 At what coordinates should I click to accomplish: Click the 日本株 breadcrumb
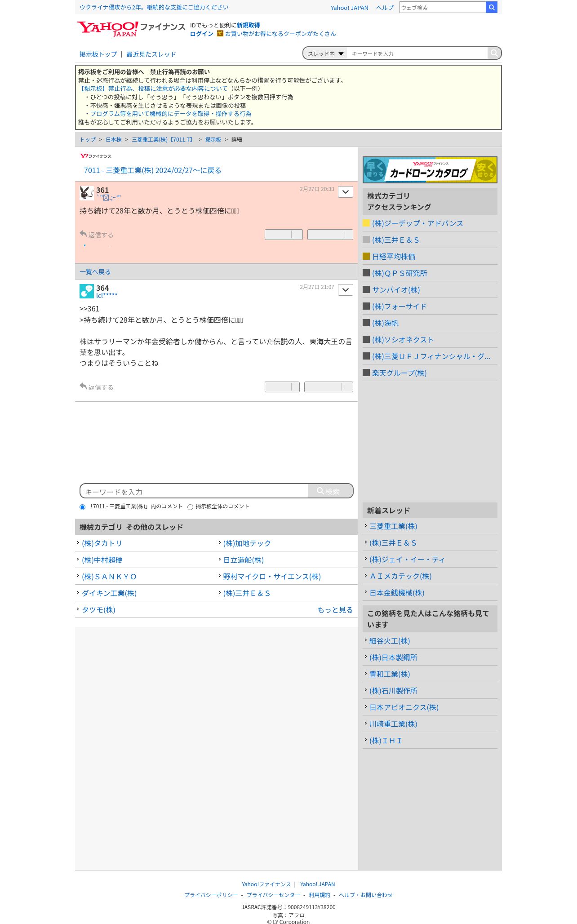114,140
